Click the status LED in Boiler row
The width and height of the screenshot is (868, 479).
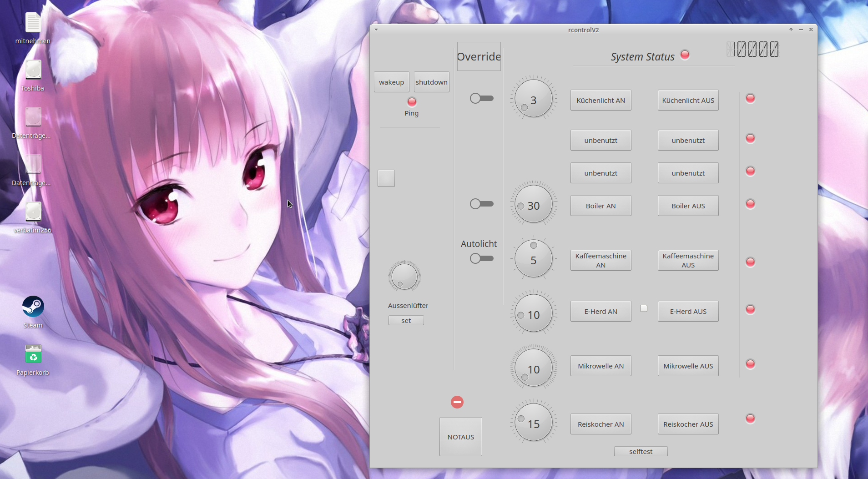750,204
